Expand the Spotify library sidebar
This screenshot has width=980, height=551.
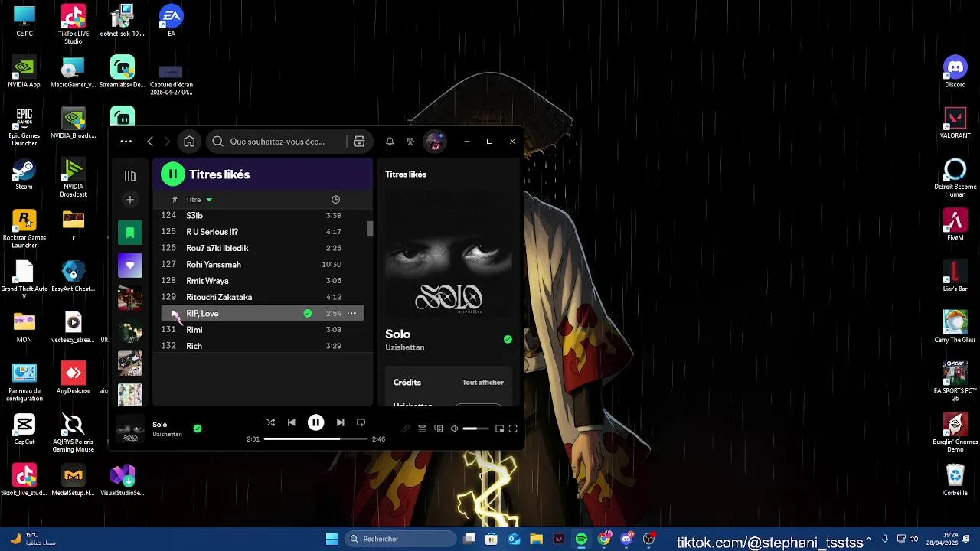click(130, 176)
